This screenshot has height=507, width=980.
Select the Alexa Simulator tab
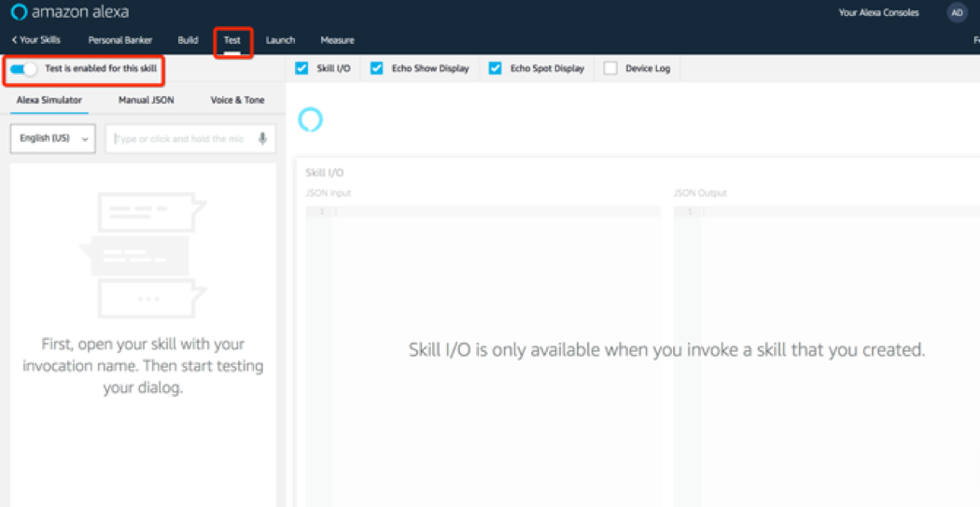49,100
